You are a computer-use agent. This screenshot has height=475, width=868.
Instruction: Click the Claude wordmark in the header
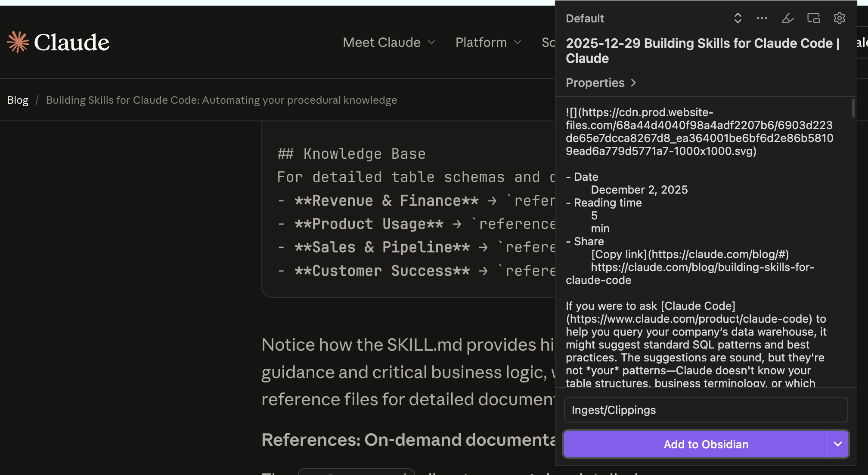click(x=71, y=42)
